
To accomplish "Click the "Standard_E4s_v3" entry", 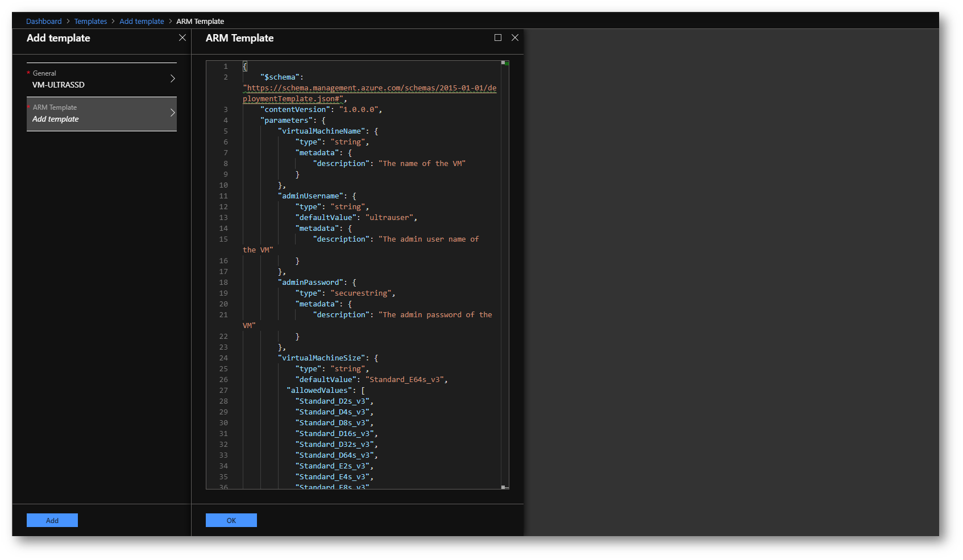I will (x=332, y=477).
